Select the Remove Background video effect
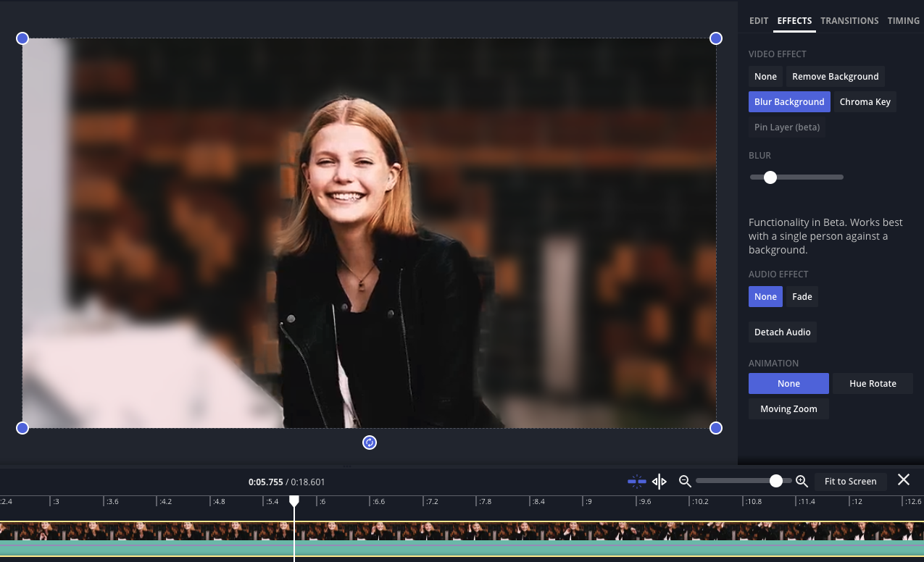 coord(835,77)
